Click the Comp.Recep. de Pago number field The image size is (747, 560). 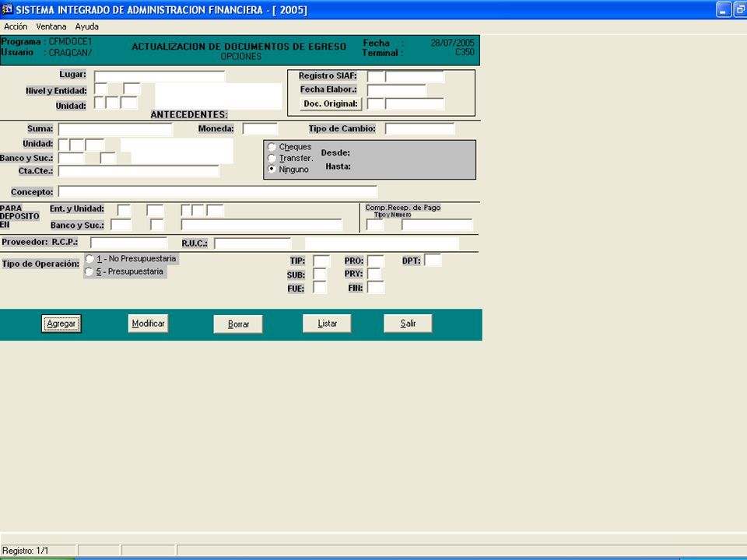point(437,225)
